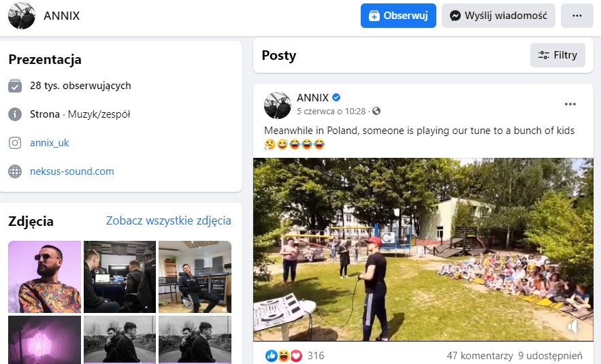601x364 pixels.
Task: Open the photo of man in sunglasses
Action: click(45, 276)
